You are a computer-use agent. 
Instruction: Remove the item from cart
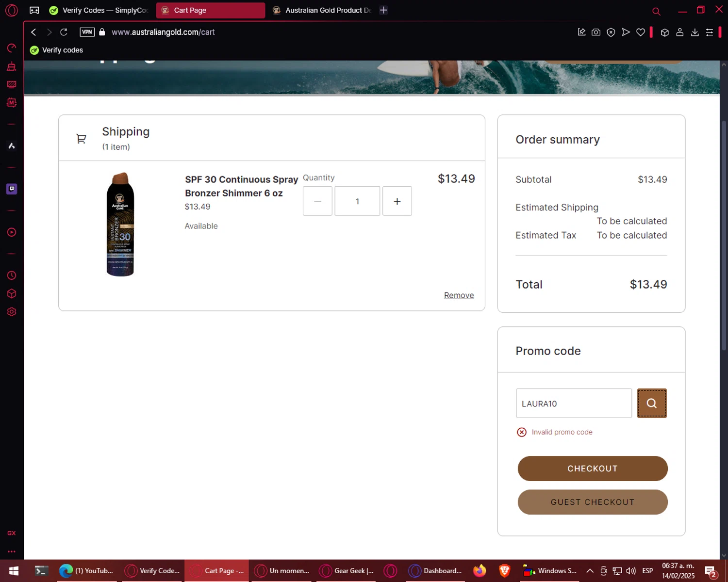click(459, 295)
